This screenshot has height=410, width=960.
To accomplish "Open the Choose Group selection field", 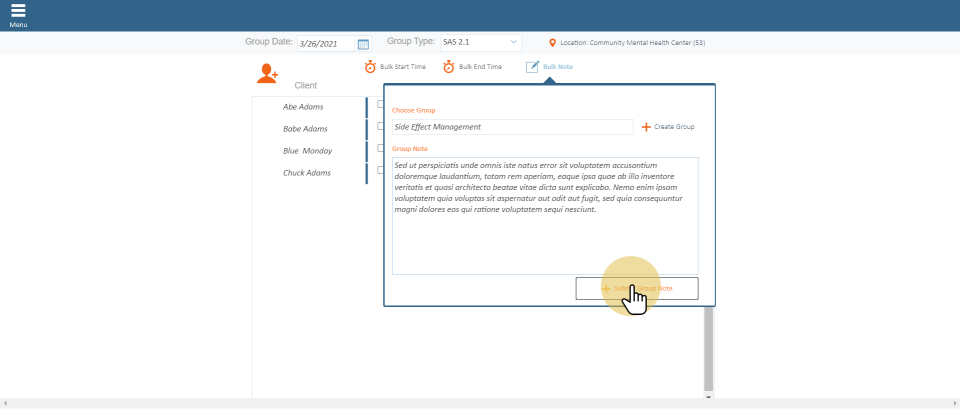I will 512,127.
